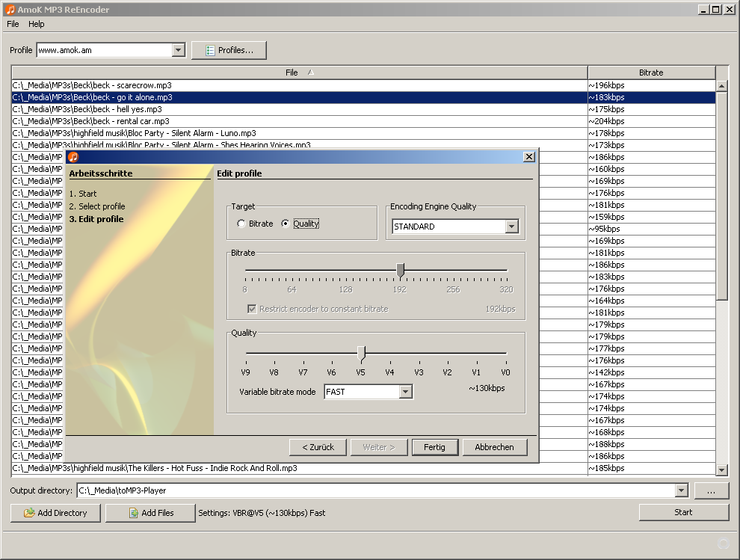Click the Add Directory folder icon
This screenshot has width=740, height=560.
(x=29, y=513)
